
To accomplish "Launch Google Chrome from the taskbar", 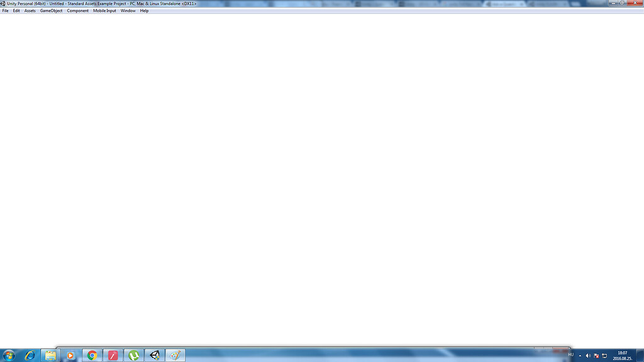I will 92,356.
